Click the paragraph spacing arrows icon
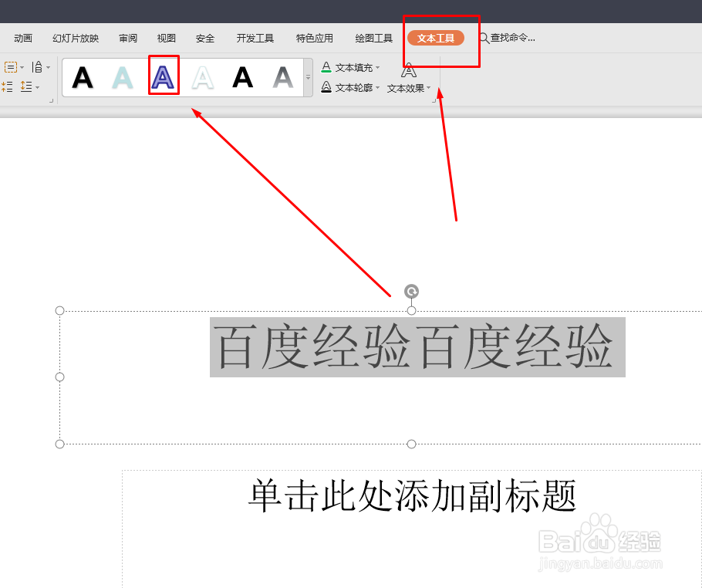The height and width of the screenshot is (588, 702). [7, 86]
